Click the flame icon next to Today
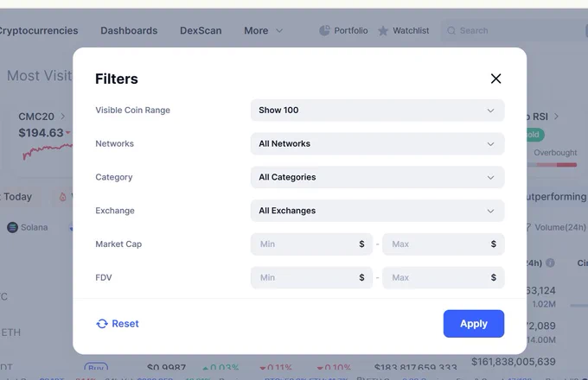This screenshot has width=588, height=380. pos(62,197)
